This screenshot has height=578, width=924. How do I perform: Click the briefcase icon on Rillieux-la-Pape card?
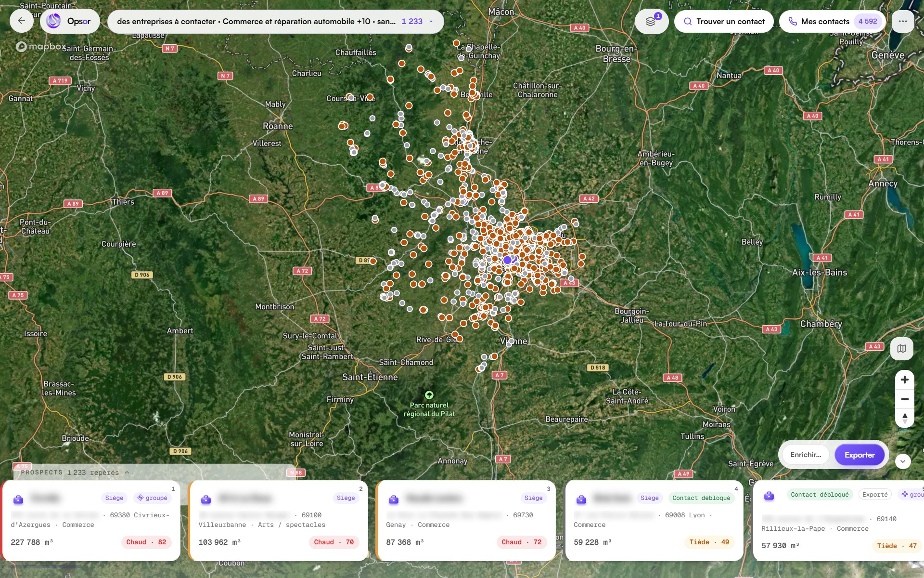[769, 496]
